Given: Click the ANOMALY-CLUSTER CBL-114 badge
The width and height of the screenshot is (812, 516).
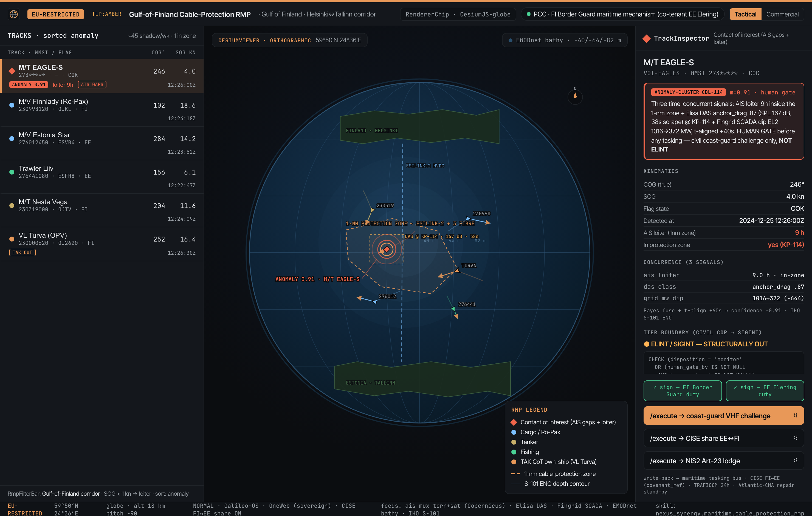Looking at the screenshot, I should click(x=688, y=92).
